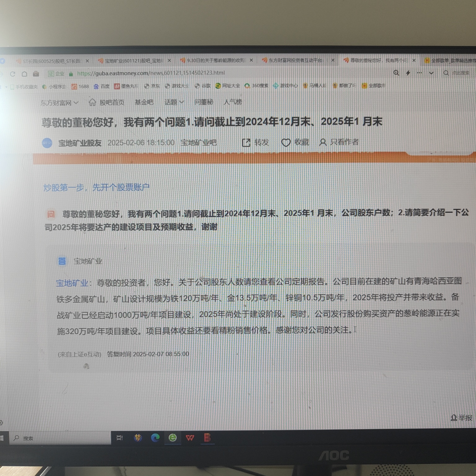Open the 手机收藏夹 bookmark
This screenshot has height=476, width=476.
pyautogui.click(x=24, y=87)
